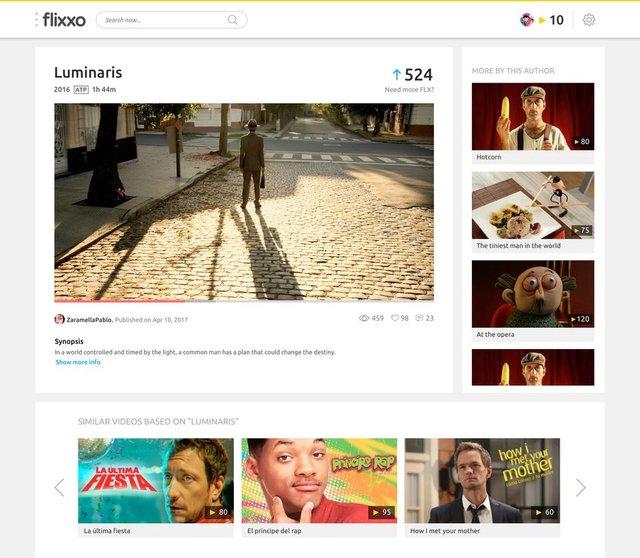Expand Show more info
The image size is (640, 558).
(x=78, y=362)
